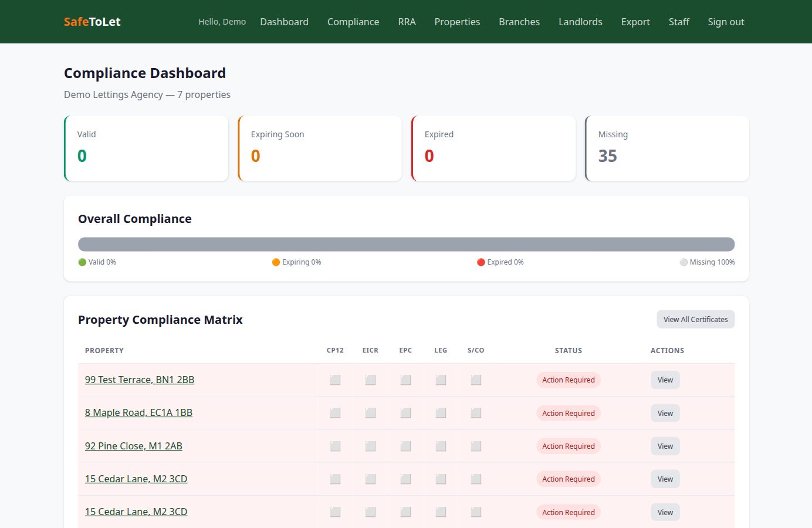Click Action Required badge for 99 Test Terrace
812x528 pixels.
coord(569,380)
